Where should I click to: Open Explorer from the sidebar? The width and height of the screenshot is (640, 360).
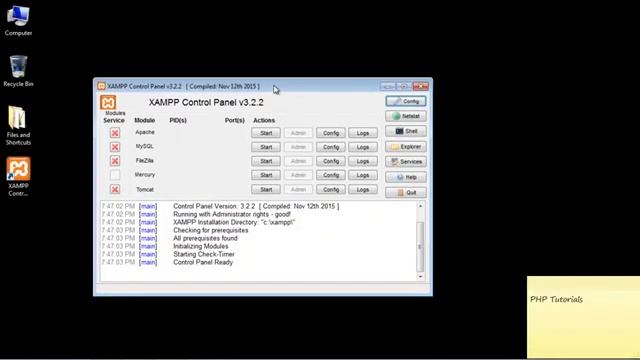pyautogui.click(x=406, y=147)
